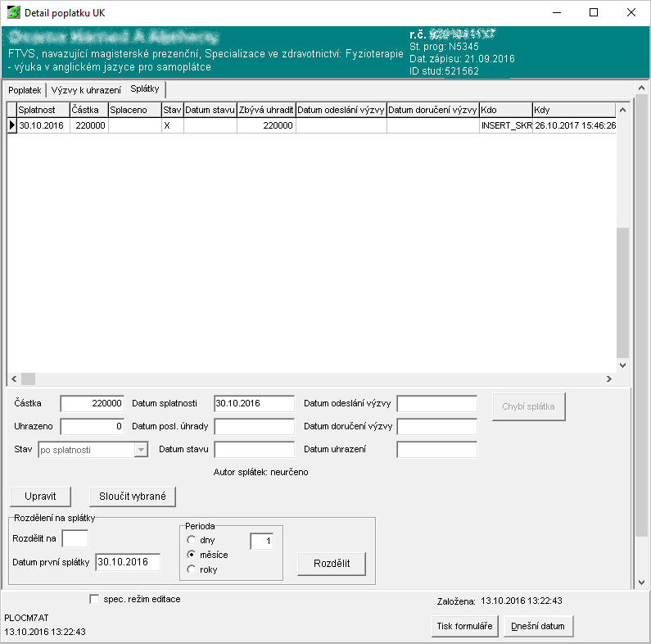
Task: Click the Rozdělit na input field
Action: pyautogui.click(x=75, y=538)
